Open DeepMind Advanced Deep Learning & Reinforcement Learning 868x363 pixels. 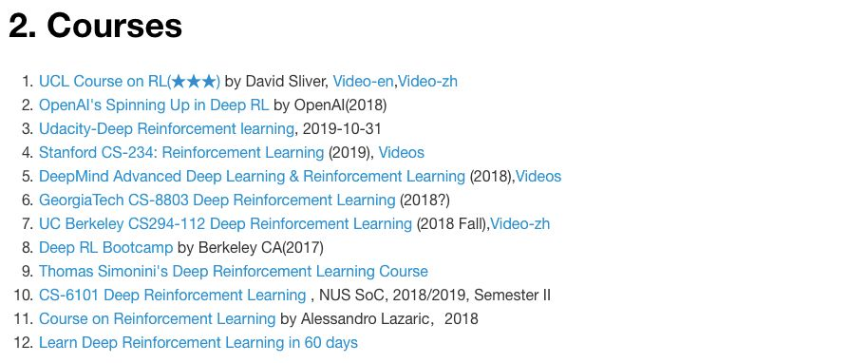tap(252, 176)
